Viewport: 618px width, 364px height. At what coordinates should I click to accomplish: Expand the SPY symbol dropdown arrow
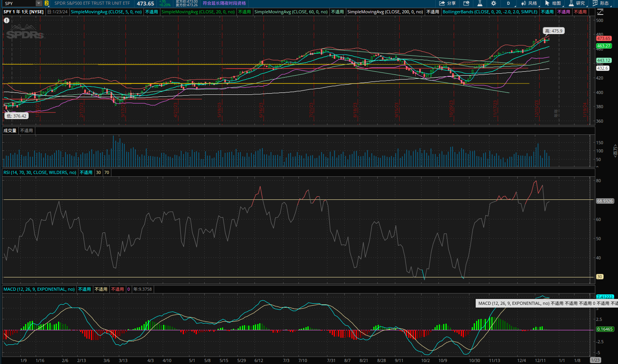(38, 3)
